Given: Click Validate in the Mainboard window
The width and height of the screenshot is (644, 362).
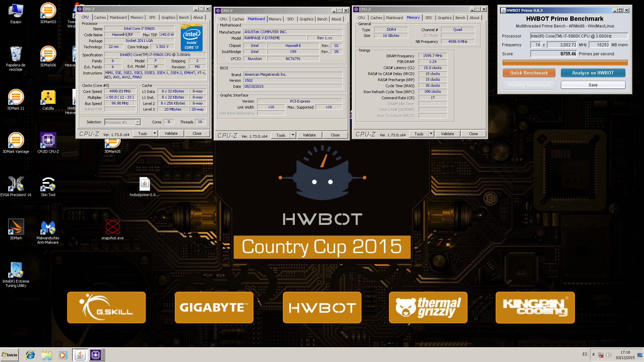Looking at the screenshot, I should tap(309, 135).
